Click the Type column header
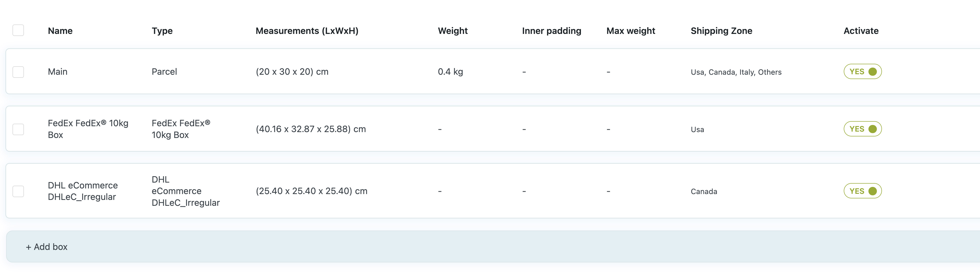 click(x=162, y=31)
